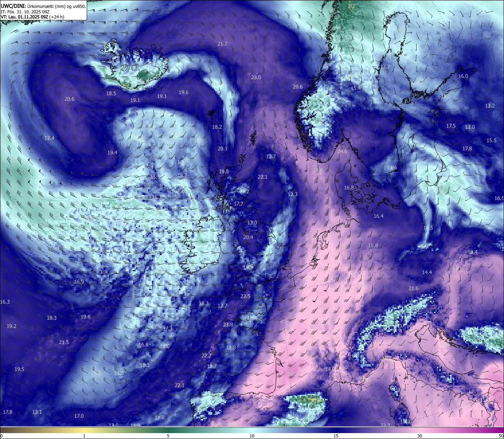Click the 19.4 value label
Viewport: 504px width, 439px height.
pos(112,152)
